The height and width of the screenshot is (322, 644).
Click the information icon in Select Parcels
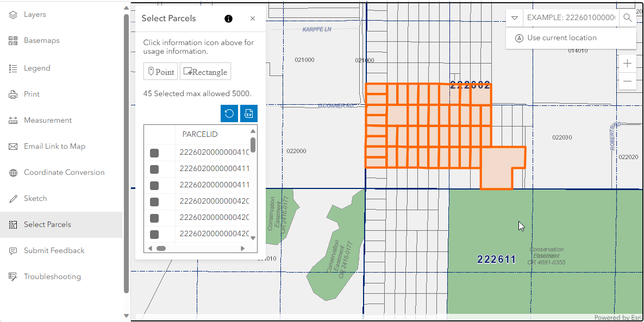click(228, 18)
